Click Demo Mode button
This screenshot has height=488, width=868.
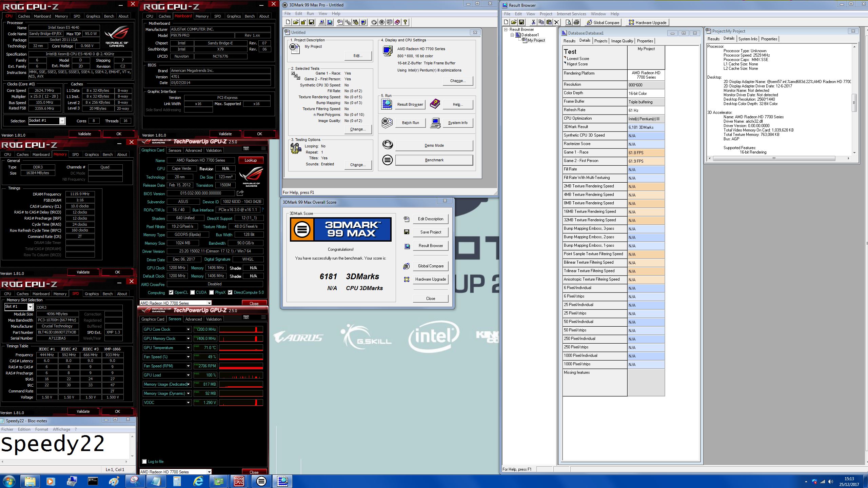(434, 145)
